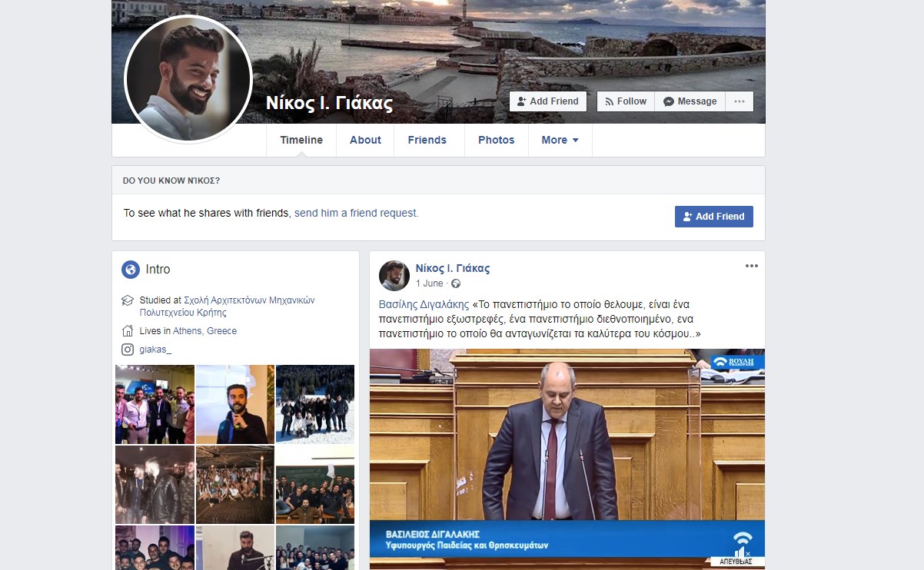The height and width of the screenshot is (570, 924).
Task: Open the two men in jackets photo
Action: tap(155, 485)
